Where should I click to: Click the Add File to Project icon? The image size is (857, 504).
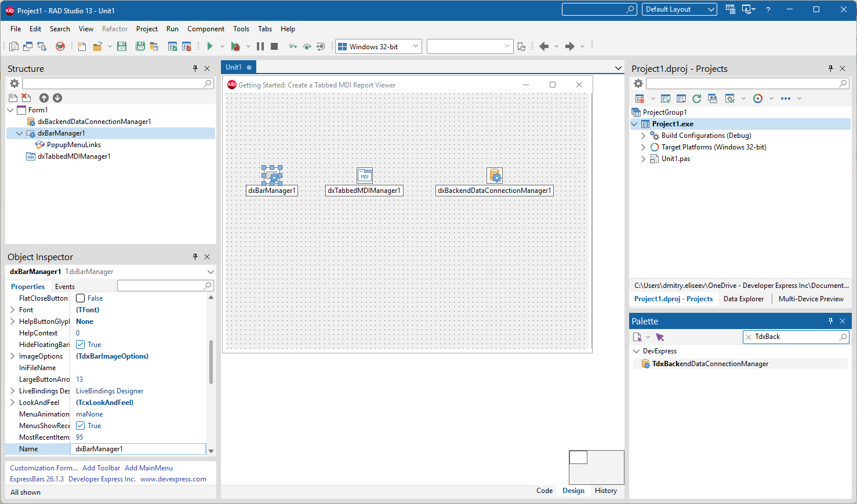172,46
